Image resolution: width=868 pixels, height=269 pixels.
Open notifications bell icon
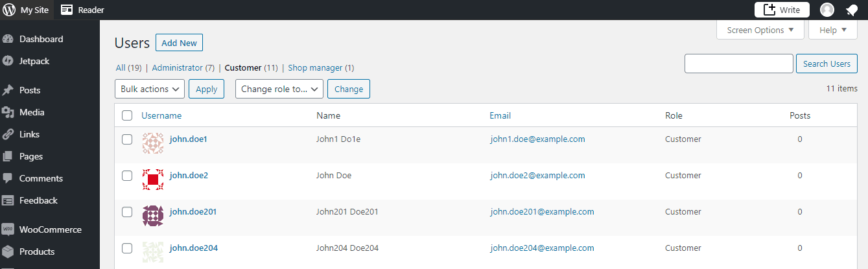(x=852, y=10)
